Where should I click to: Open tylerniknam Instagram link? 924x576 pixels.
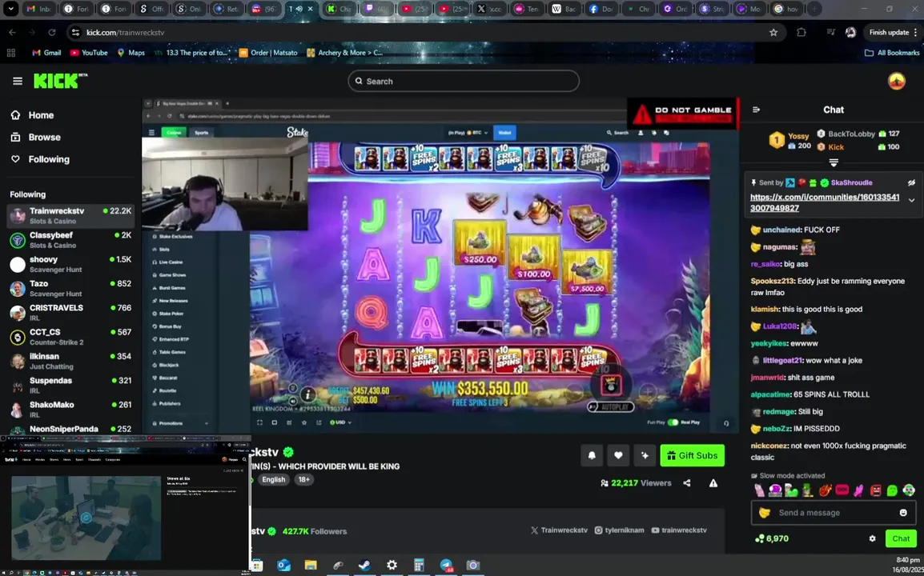coord(619,530)
